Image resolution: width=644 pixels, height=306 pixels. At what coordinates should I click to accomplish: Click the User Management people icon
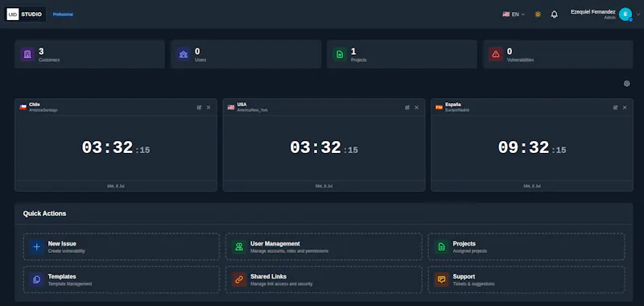(239, 247)
